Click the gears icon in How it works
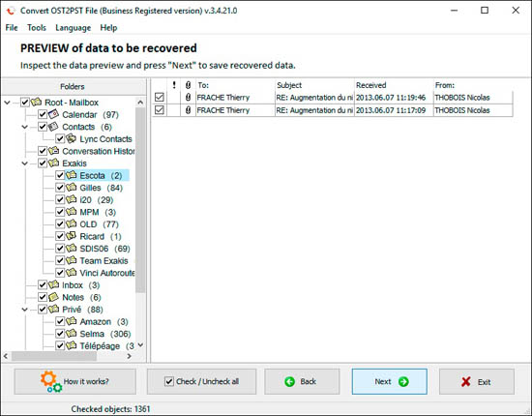The width and height of the screenshot is (532, 416). pyautogui.click(x=51, y=382)
